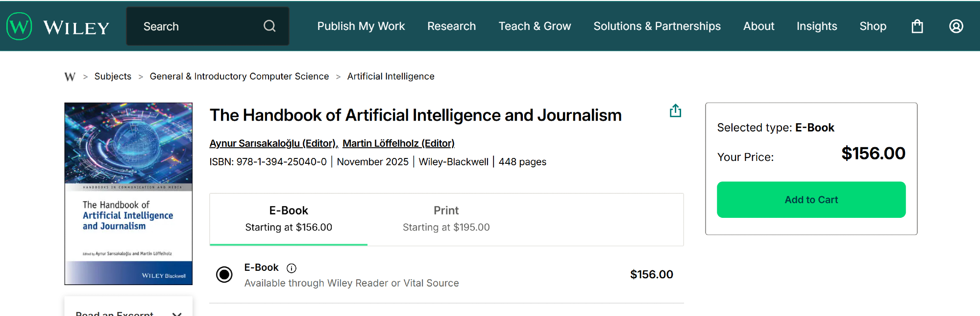Open editor Martin Löffelholz's link
Image resolution: width=980 pixels, height=316 pixels.
[398, 143]
